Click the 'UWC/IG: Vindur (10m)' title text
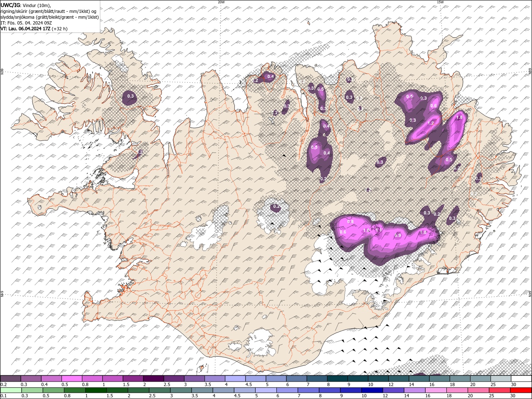 coord(26,5)
